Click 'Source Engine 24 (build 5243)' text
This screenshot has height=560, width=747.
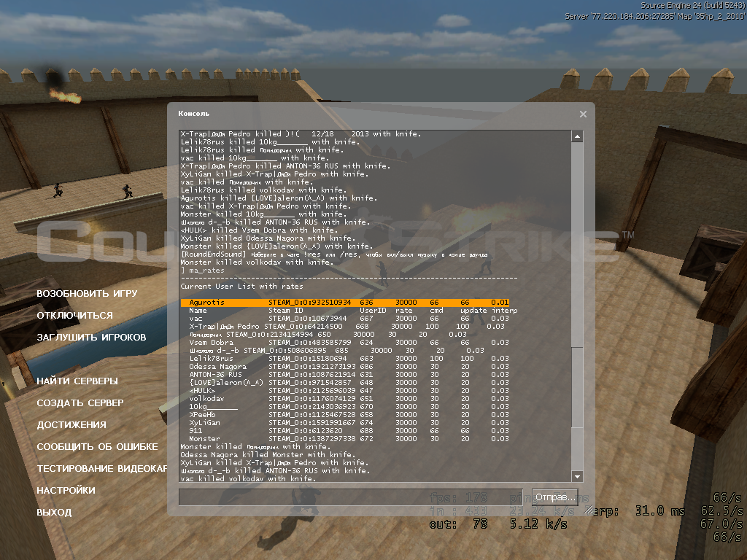[x=692, y=6]
